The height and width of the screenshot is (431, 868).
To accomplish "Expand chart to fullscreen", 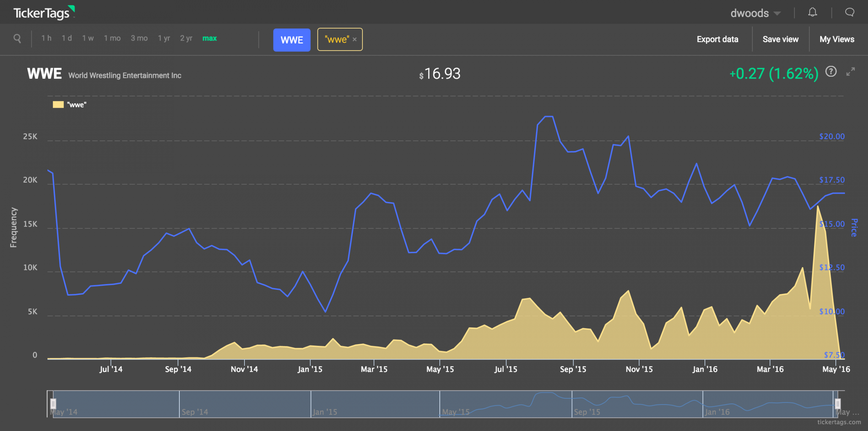I will point(851,72).
